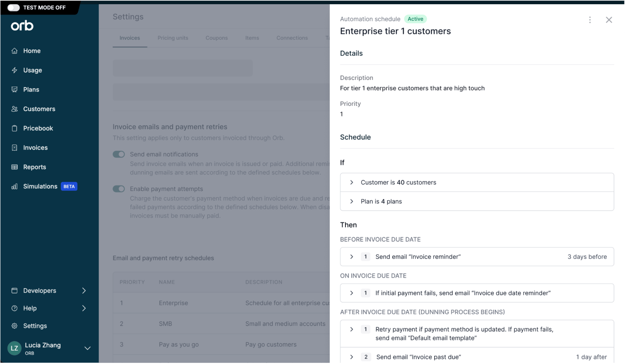The width and height of the screenshot is (625, 364).
Task: Switch to the Coupons tab
Action: point(217,38)
